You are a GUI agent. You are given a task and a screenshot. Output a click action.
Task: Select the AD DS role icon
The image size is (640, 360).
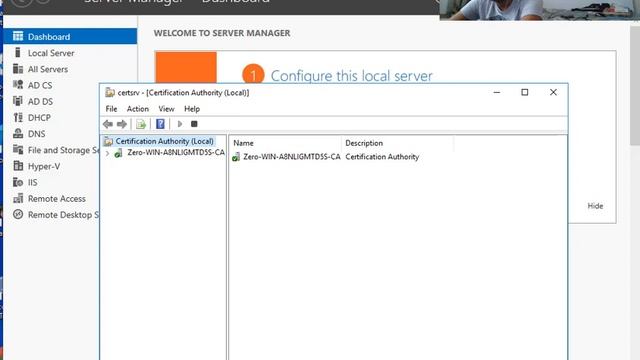pyautogui.click(x=18, y=101)
